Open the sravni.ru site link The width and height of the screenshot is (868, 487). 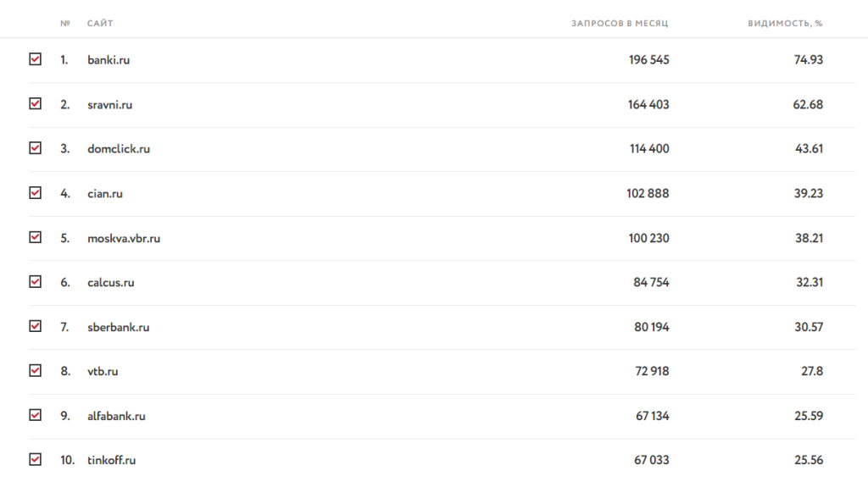pyautogui.click(x=109, y=104)
